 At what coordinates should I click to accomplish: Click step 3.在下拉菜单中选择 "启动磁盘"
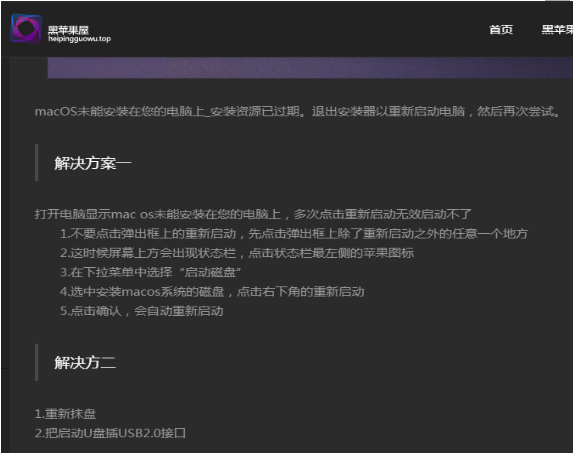[150, 272]
